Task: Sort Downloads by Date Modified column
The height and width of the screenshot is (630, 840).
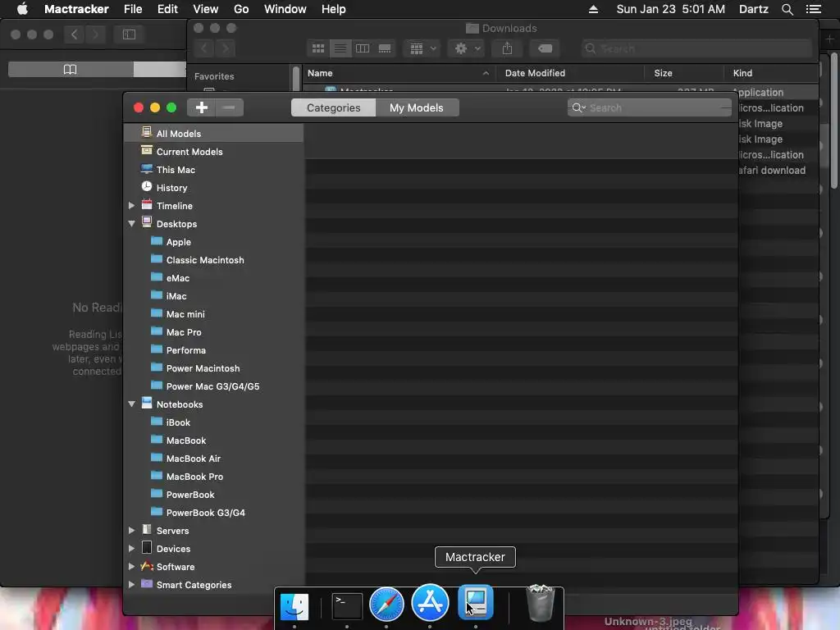Action: point(570,73)
